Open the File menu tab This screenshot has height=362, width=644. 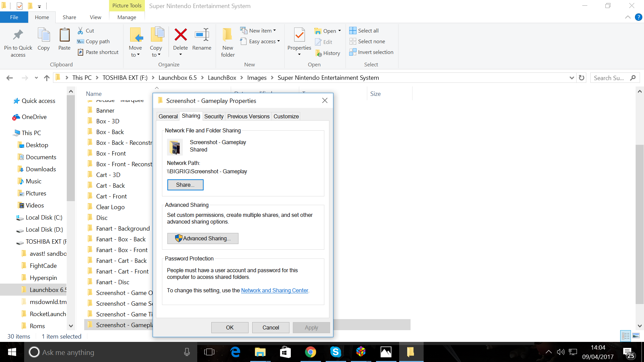tap(14, 17)
